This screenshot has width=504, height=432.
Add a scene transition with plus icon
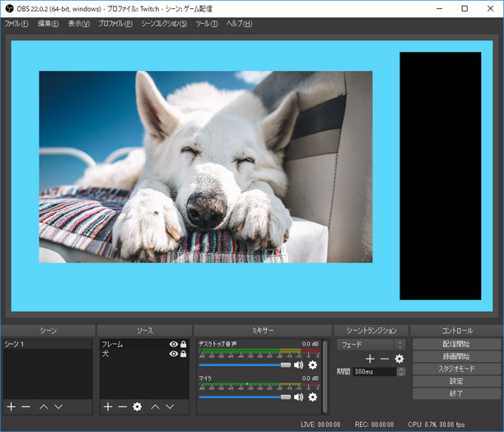(x=370, y=359)
